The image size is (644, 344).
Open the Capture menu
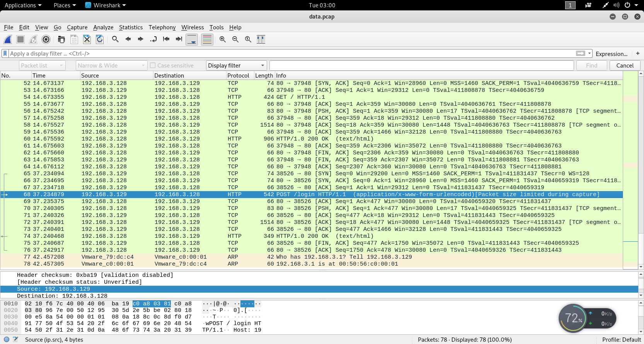(x=77, y=27)
